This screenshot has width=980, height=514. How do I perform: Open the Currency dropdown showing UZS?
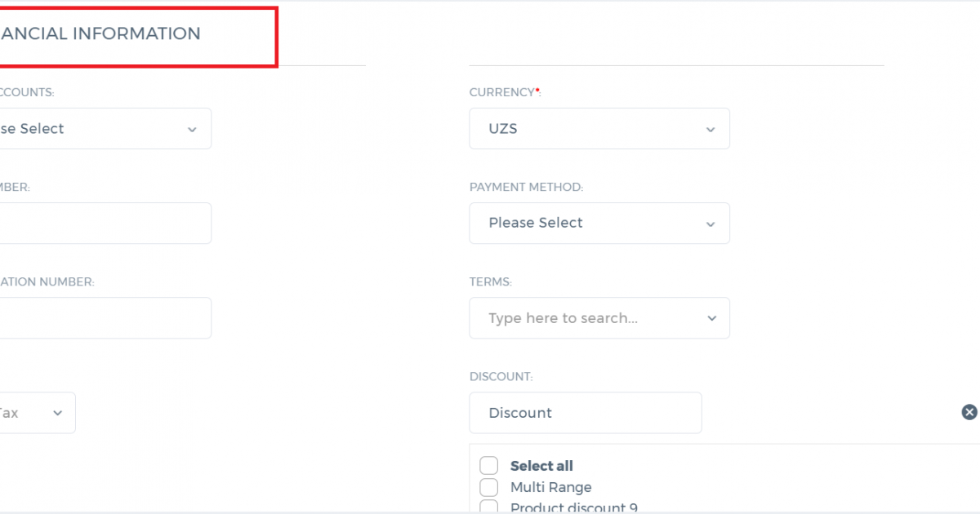(599, 129)
